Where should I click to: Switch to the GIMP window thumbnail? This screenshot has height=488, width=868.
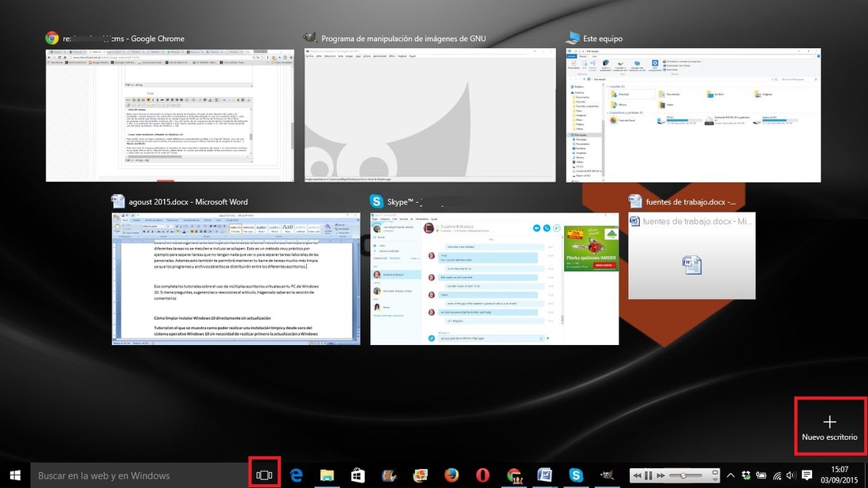tap(430, 115)
